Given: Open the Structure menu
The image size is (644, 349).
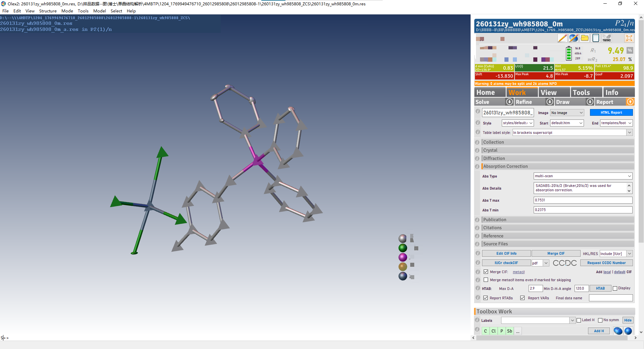Looking at the screenshot, I should pyautogui.click(x=48, y=11).
